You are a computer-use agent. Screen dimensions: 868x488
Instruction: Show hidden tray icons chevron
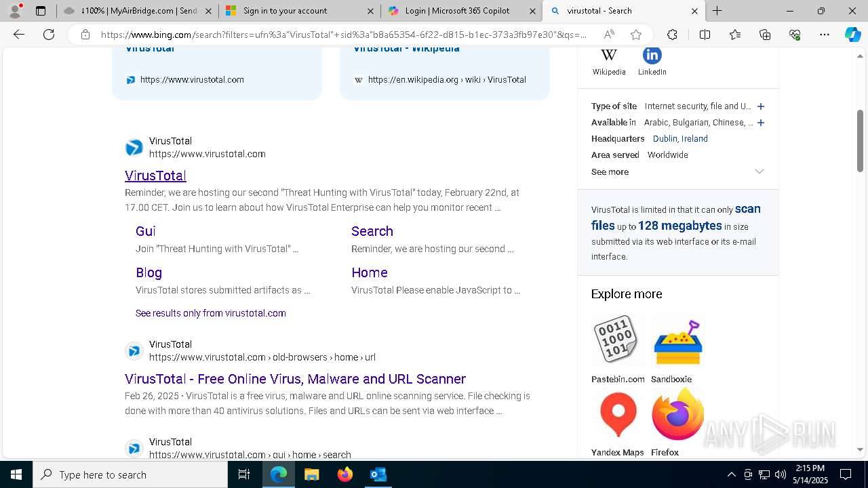tap(731, 474)
